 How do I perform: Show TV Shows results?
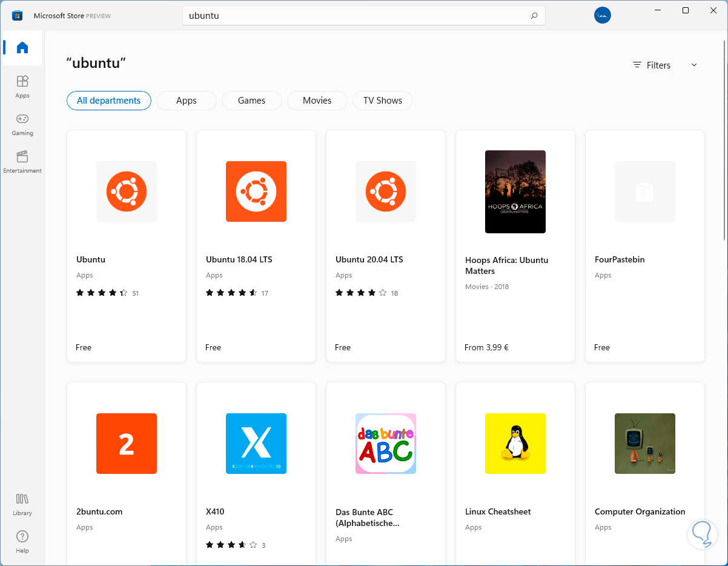pyautogui.click(x=382, y=101)
